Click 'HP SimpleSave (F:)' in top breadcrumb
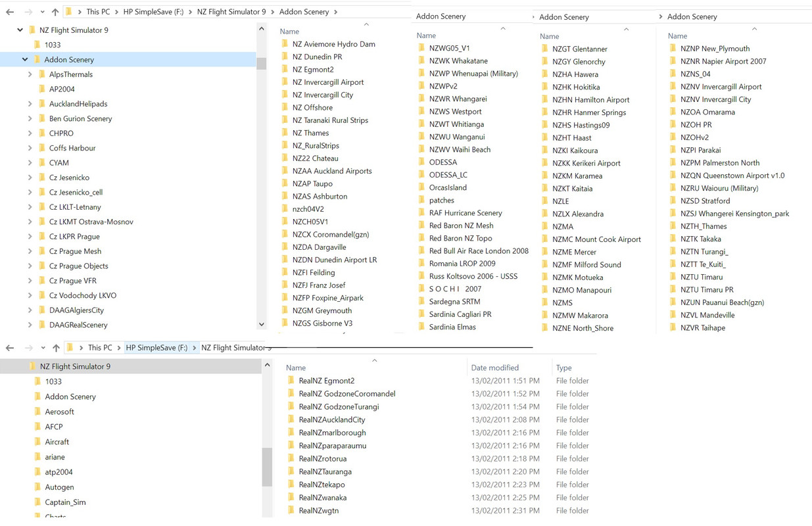 coord(153,12)
